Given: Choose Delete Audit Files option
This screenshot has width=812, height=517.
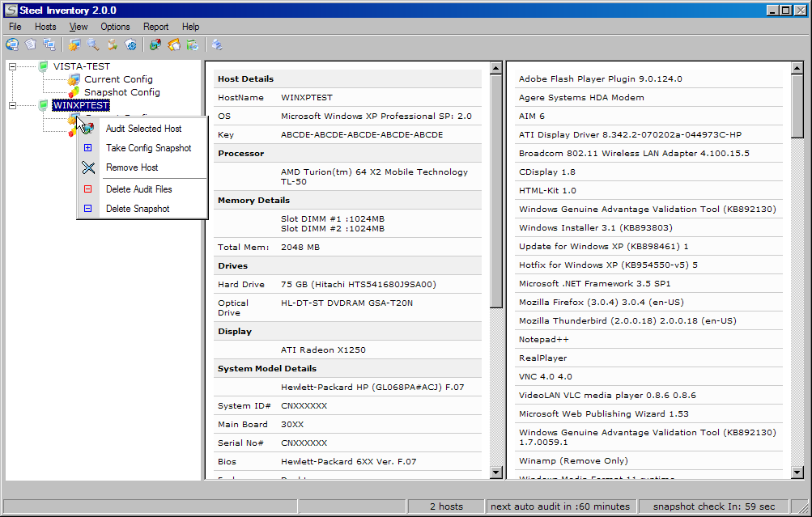Looking at the screenshot, I should tap(138, 189).
